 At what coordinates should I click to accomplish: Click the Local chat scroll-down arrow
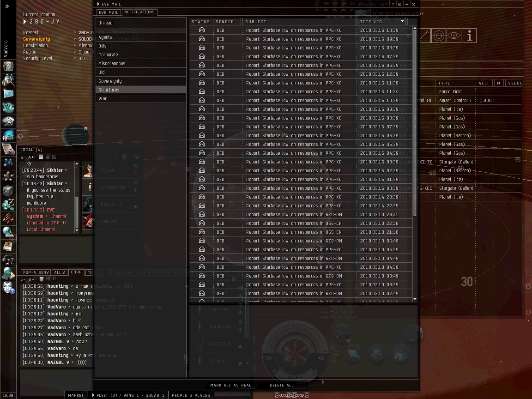[x=77, y=230]
